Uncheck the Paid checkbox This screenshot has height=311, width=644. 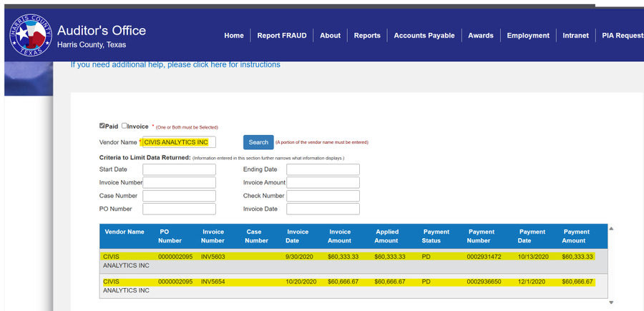(x=102, y=126)
